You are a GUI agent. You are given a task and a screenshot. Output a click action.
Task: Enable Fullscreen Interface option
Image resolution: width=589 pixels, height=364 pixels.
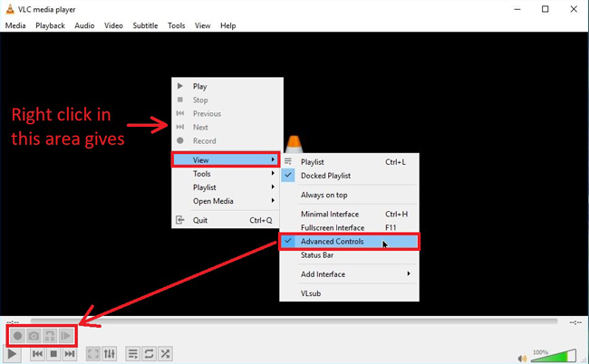(350, 227)
